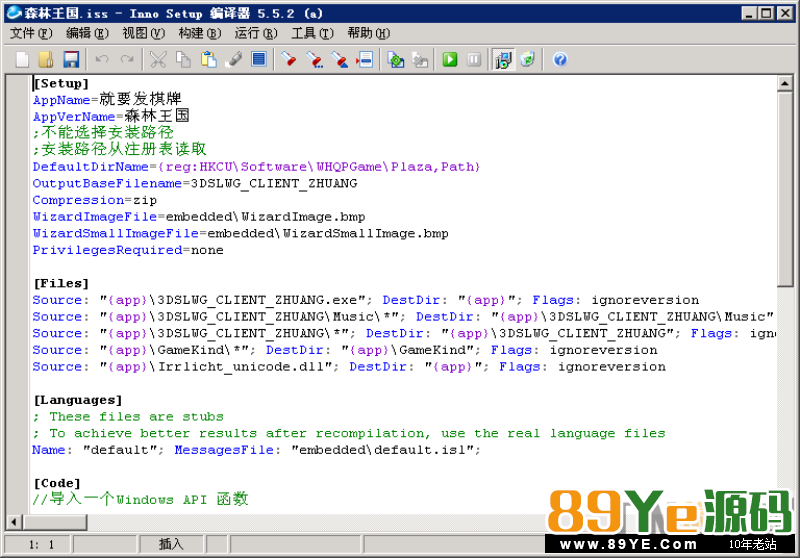Image resolution: width=800 pixels, height=558 pixels.
Task: Create a new script file
Action: [x=22, y=60]
